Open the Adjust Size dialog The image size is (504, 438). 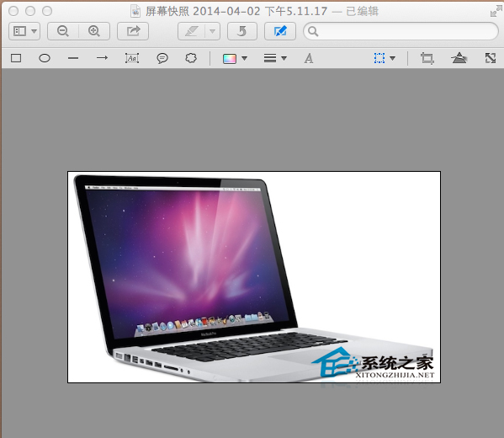click(x=491, y=58)
